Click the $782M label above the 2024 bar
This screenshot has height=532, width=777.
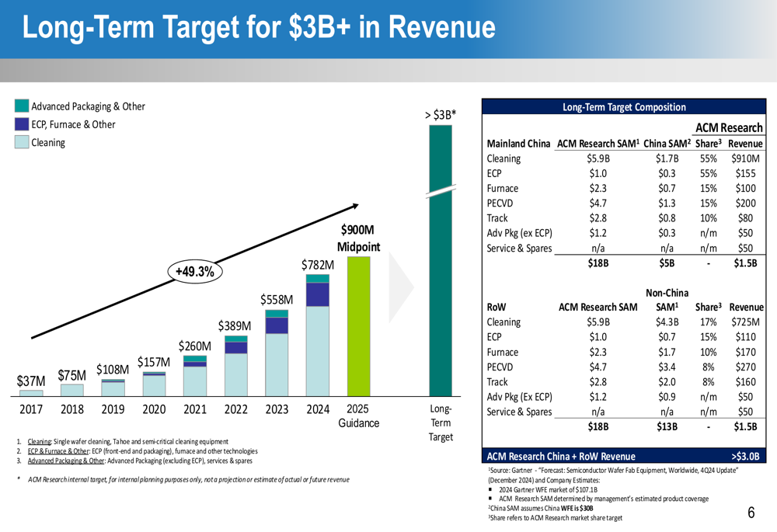click(318, 265)
